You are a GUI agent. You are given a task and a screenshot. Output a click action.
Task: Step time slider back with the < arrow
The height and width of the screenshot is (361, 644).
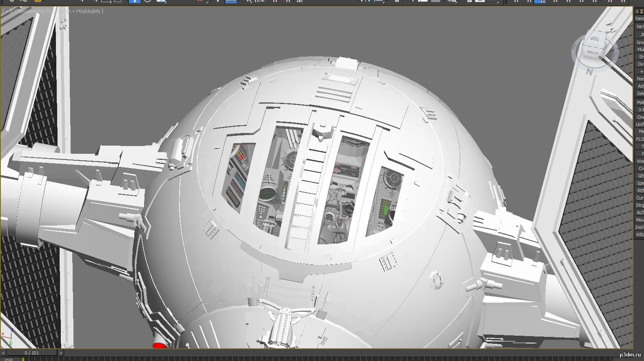point(3,353)
